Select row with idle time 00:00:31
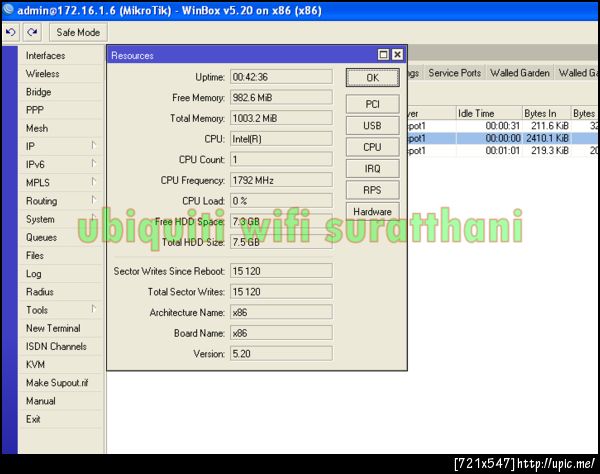Screen dimensions: 600x474 click(502, 125)
